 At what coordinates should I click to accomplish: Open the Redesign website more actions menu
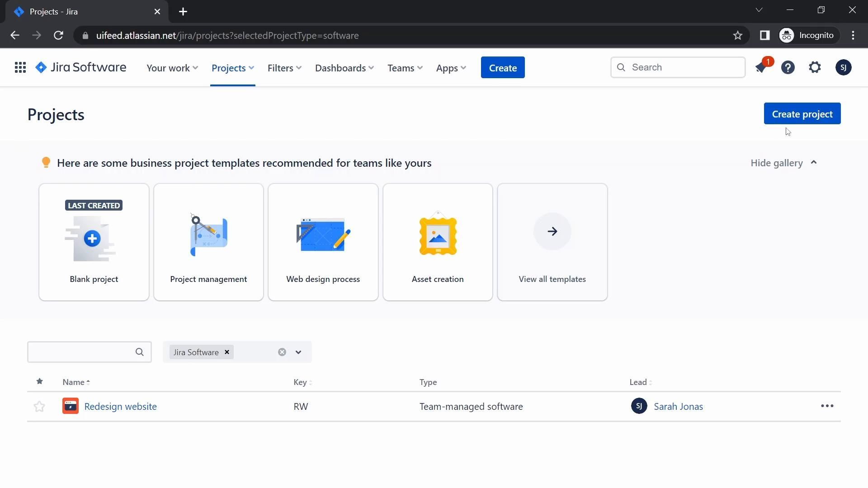pyautogui.click(x=827, y=406)
